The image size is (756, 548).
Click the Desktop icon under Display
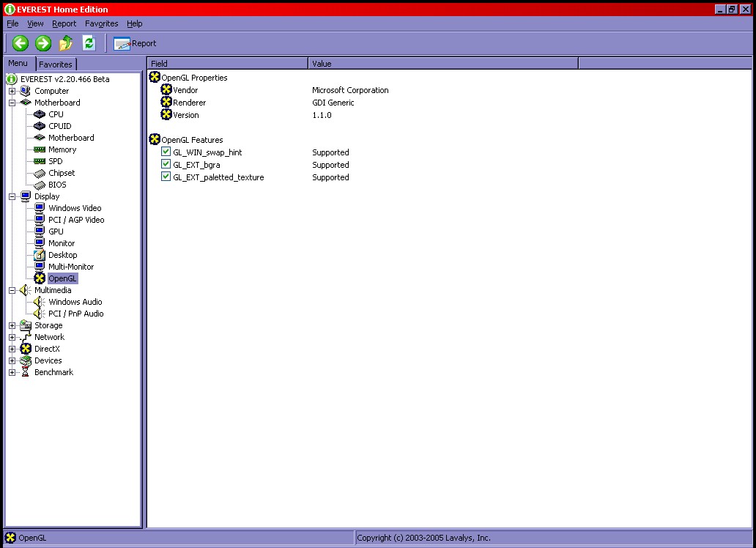40,255
